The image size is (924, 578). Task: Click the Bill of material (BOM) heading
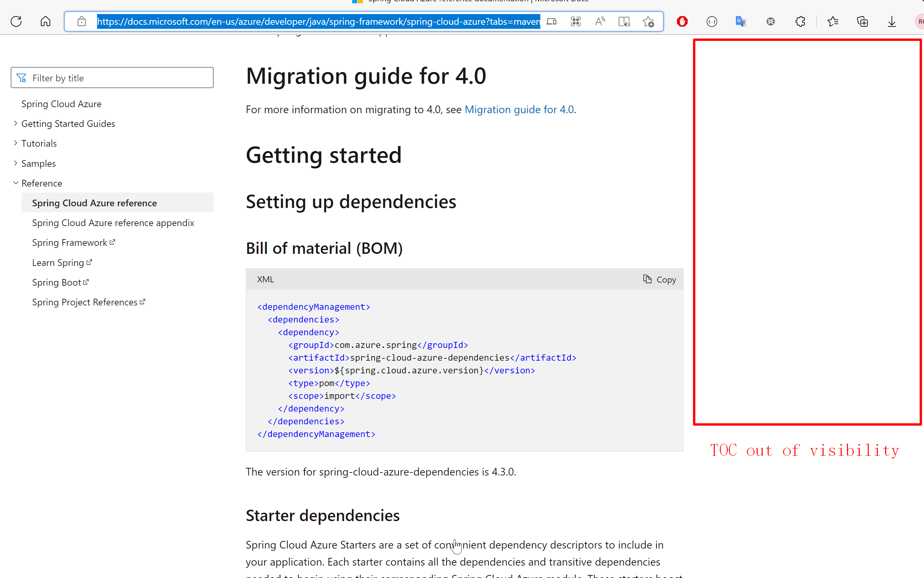click(324, 248)
